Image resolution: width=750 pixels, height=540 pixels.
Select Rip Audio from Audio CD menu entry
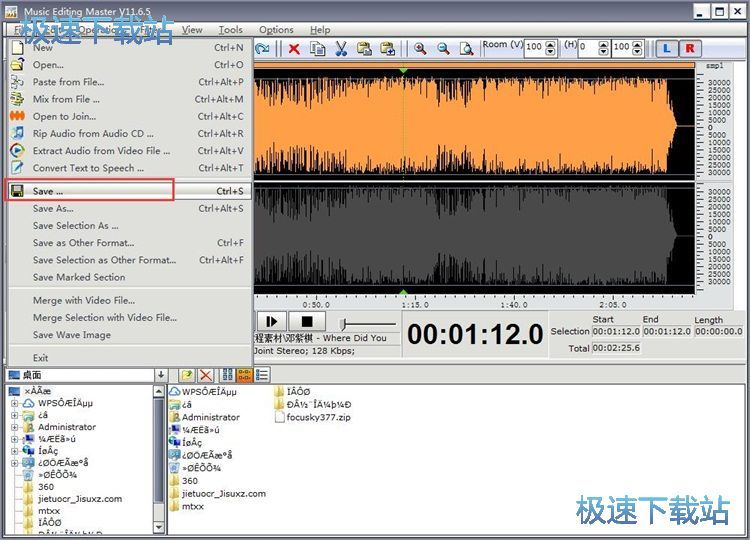[x=128, y=133]
